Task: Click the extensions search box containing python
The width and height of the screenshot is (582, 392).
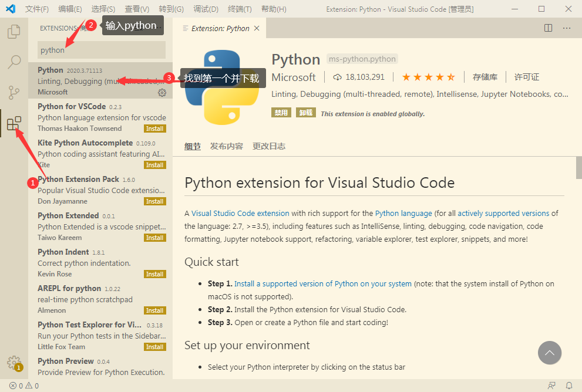Action: (x=101, y=50)
